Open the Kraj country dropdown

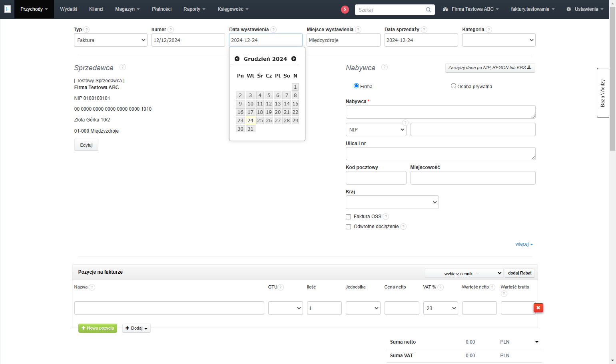(392, 202)
